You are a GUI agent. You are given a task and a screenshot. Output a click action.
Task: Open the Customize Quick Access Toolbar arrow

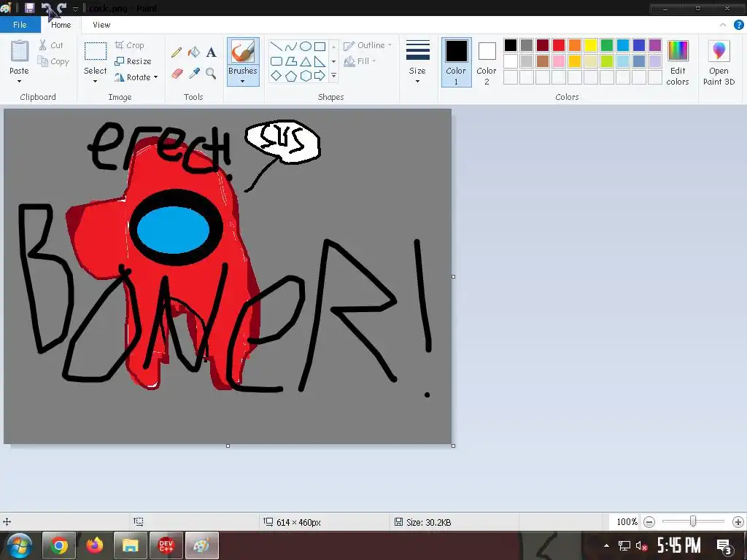(x=75, y=9)
